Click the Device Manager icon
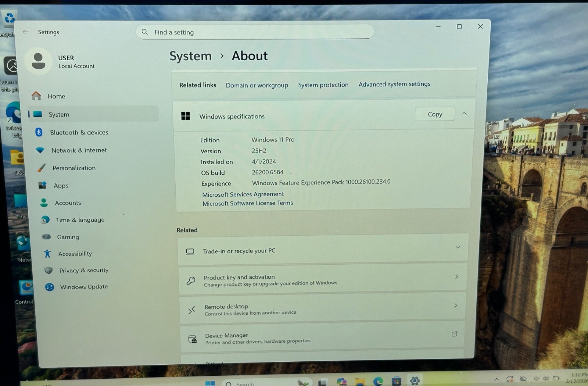 [x=193, y=339]
